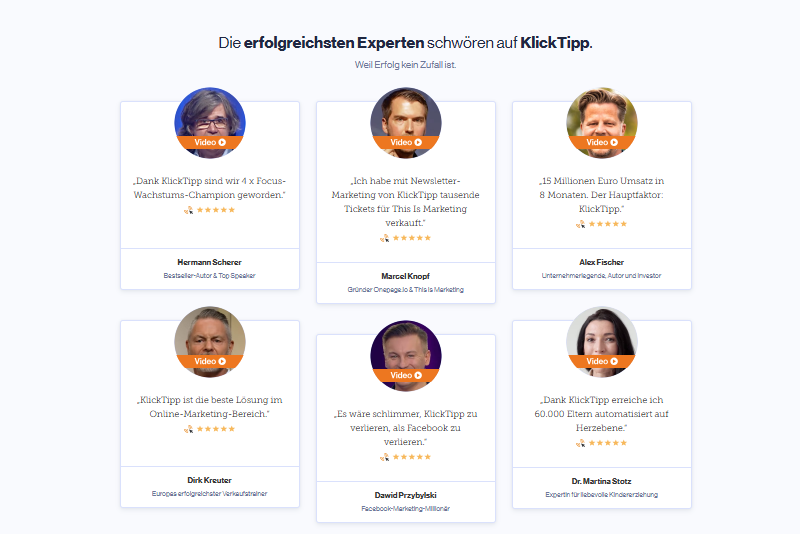
Task: Click the Alex Fischer name label
Action: coord(602,262)
